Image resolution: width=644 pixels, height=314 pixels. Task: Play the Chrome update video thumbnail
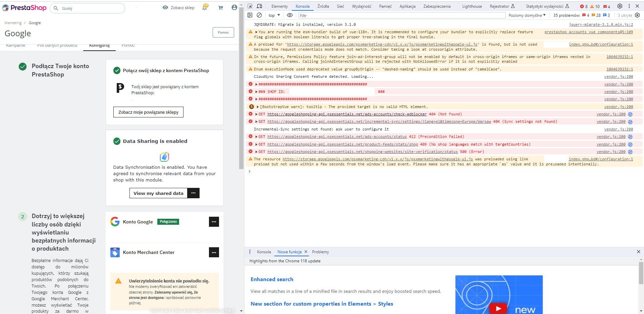[498, 308]
